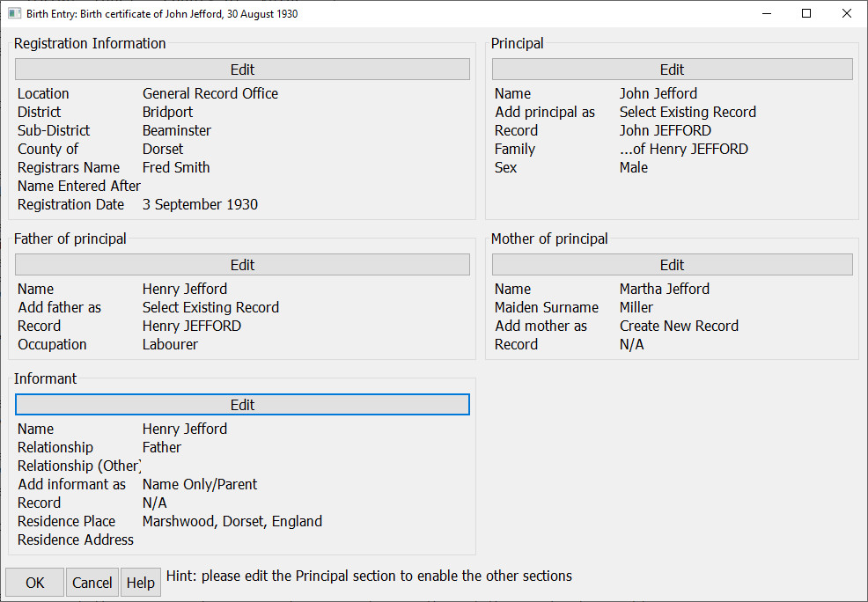This screenshot has height=602, width=868.
Task: Confirm the dialog with OK
Action: [34, 583]
